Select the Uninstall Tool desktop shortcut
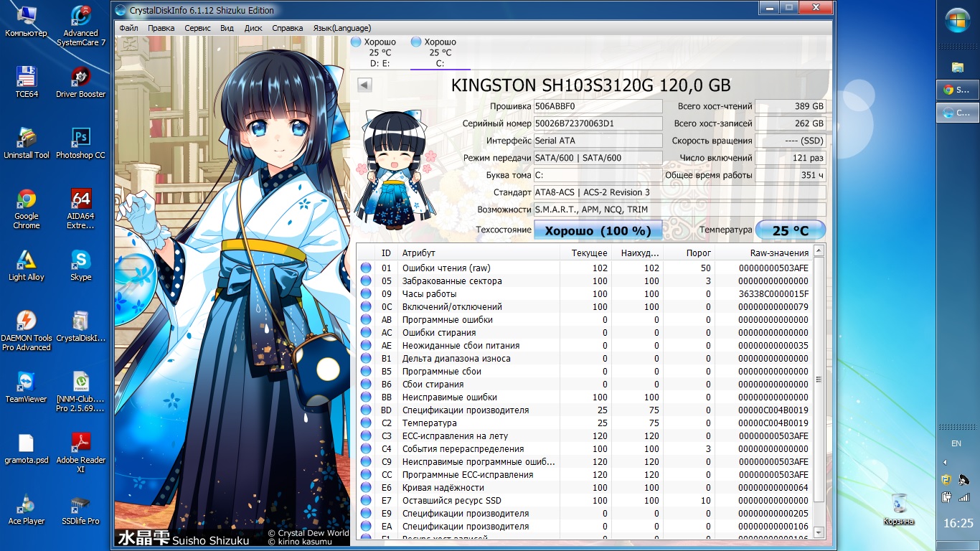The image size is (980, 551). click(27, 143)
